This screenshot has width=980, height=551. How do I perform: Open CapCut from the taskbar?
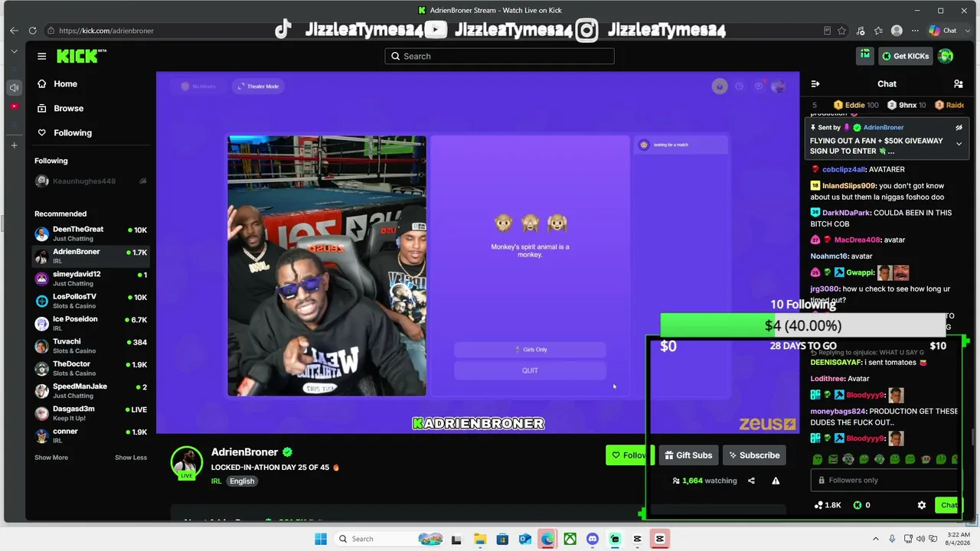[x=637, y=539]
